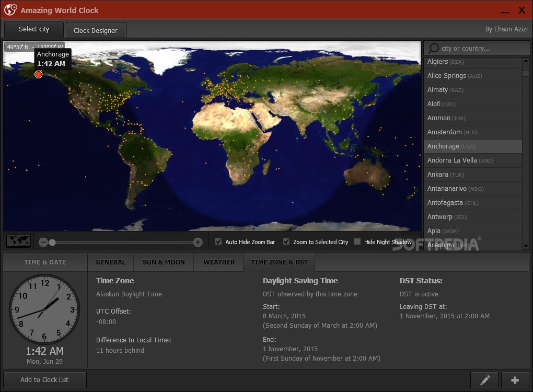The width and height of the screenshot is (533, 392).
Task: Click the 8 March, 2015 start date
Action: coord(284,316)
